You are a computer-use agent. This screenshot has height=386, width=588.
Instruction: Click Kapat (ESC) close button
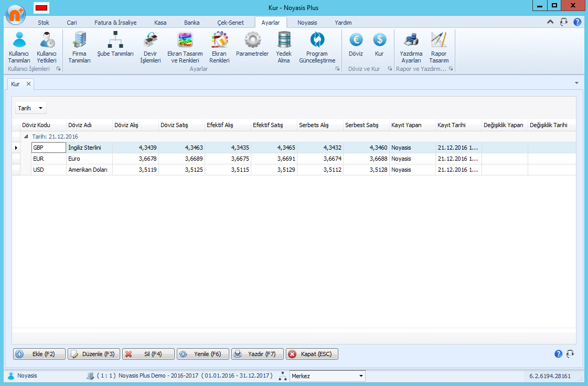(x=312, y=354)
